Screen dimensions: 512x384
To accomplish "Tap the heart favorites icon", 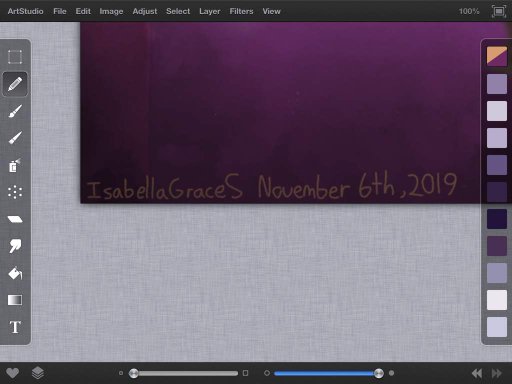I will pyautogui.click(x=13, y=373).
